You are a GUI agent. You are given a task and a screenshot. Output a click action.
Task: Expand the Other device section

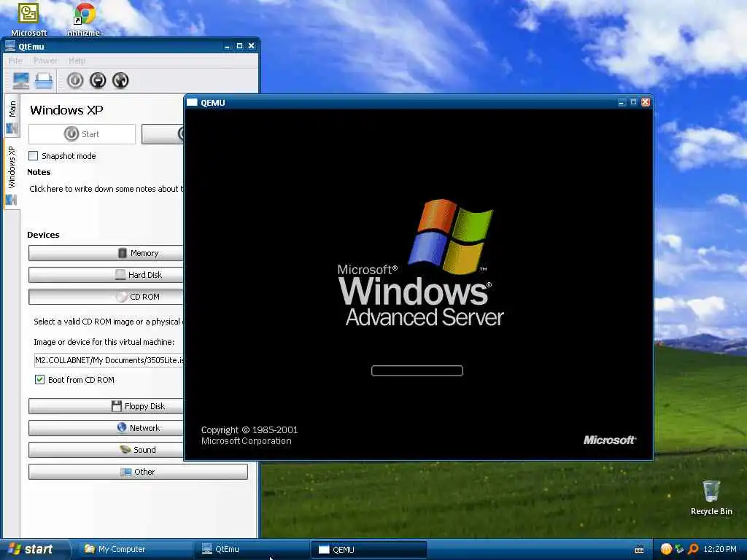point(138,472)
